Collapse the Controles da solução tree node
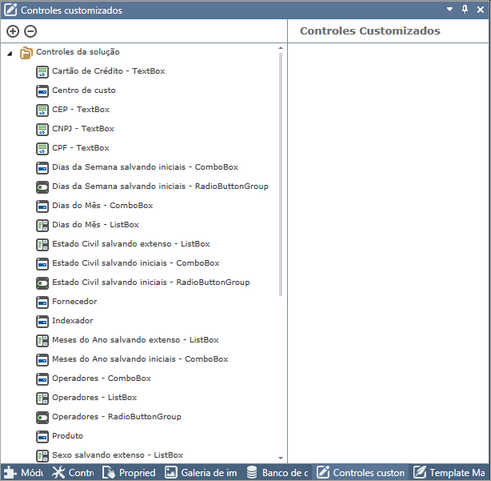The image size is (491, 481). pos(10,53)
